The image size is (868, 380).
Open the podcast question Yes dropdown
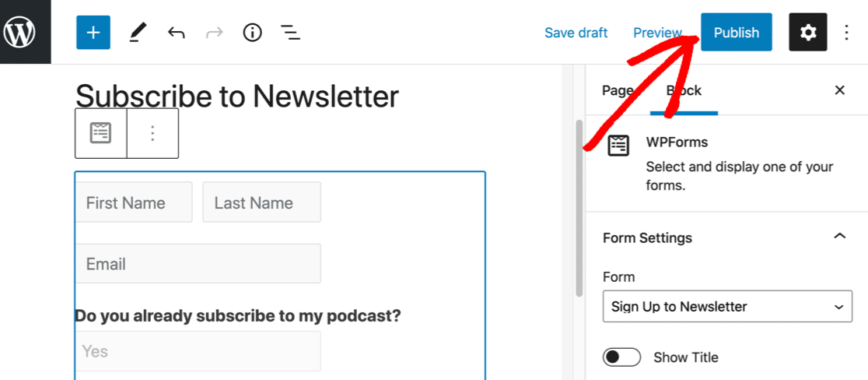coord(198,351)
